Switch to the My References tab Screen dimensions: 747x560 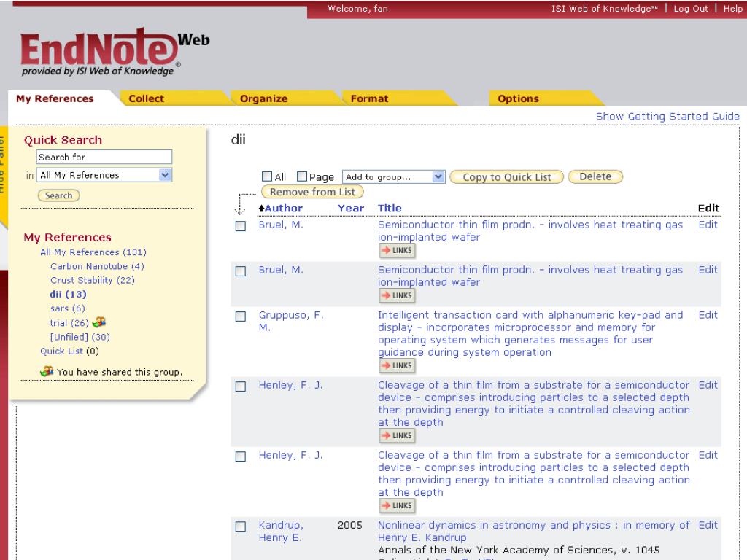coord(55,98)
